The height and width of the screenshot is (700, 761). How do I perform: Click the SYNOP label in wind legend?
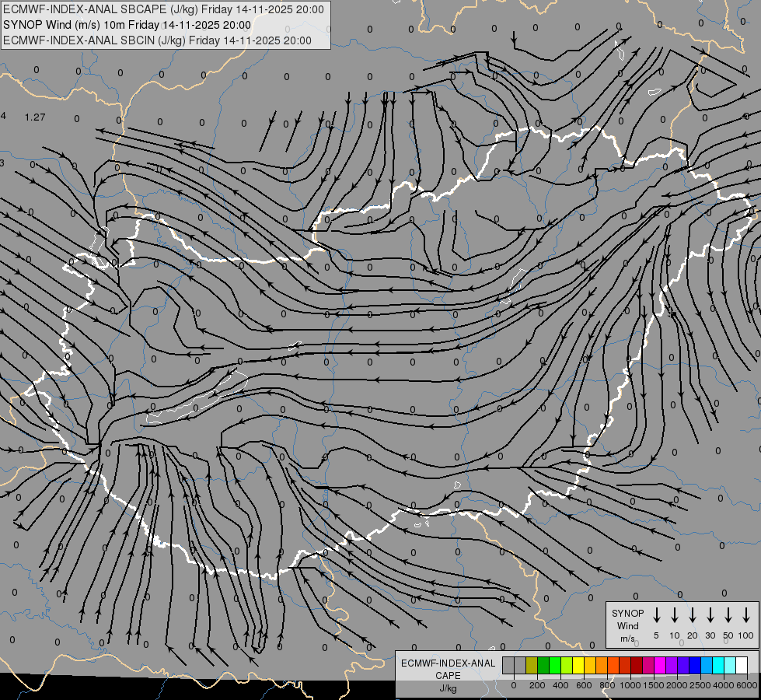pos(627,613)
